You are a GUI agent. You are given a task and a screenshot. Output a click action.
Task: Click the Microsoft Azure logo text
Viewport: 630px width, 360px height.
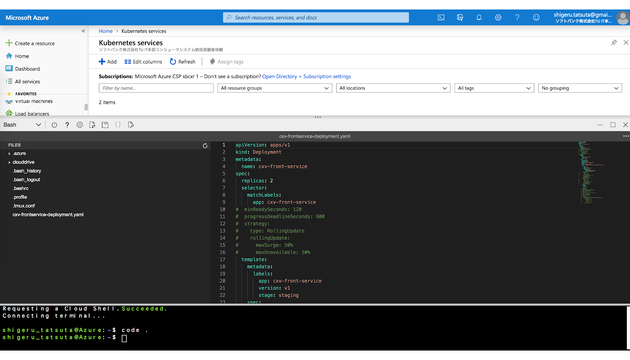click(27, 18)
